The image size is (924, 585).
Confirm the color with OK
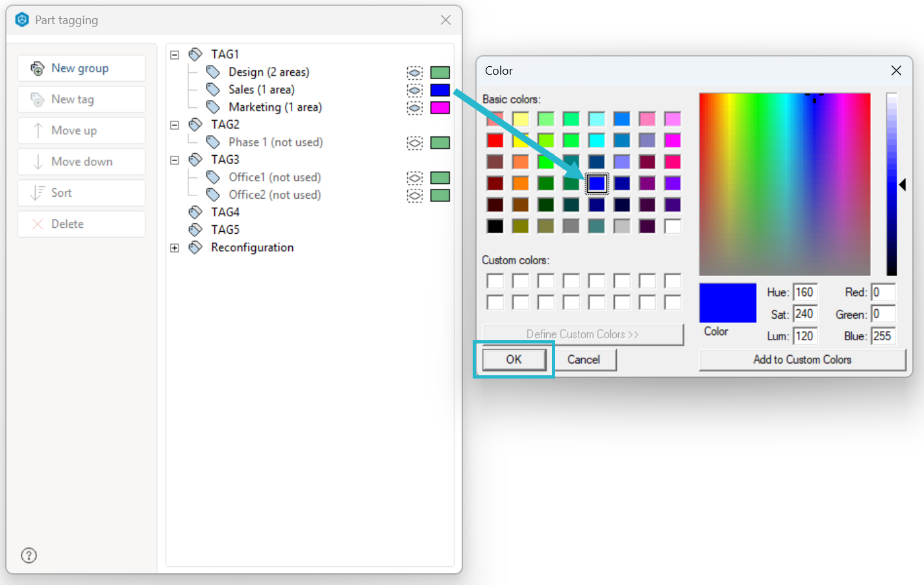514,360
